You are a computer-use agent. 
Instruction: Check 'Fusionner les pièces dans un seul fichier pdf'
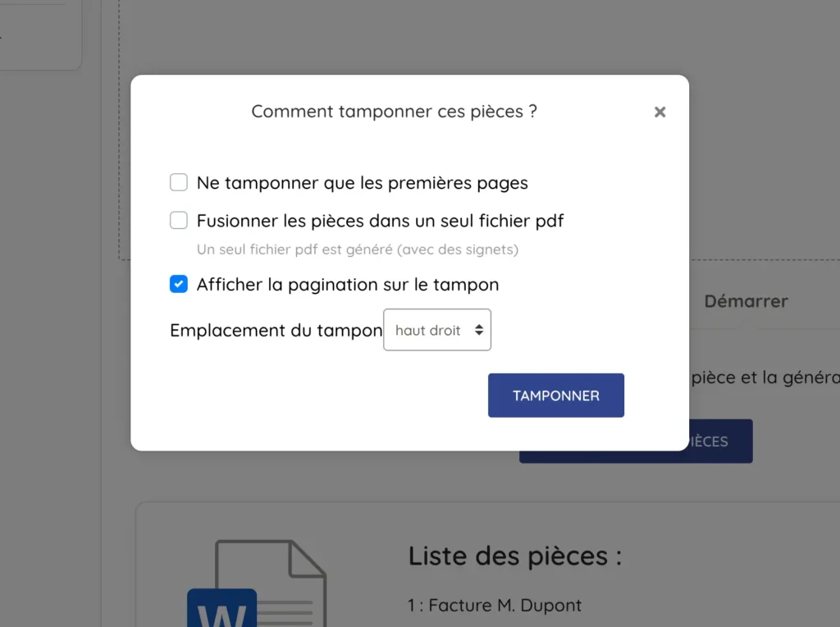click(x=178, y=220)
